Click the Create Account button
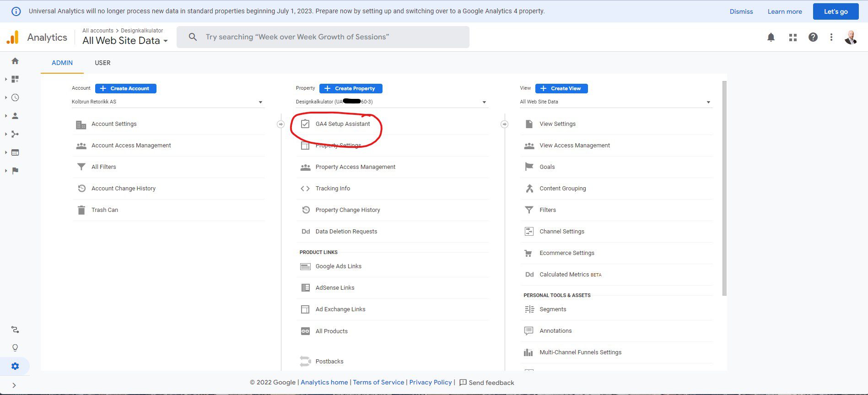The height and width of the screenshot is (395, 868). [126, 88]
